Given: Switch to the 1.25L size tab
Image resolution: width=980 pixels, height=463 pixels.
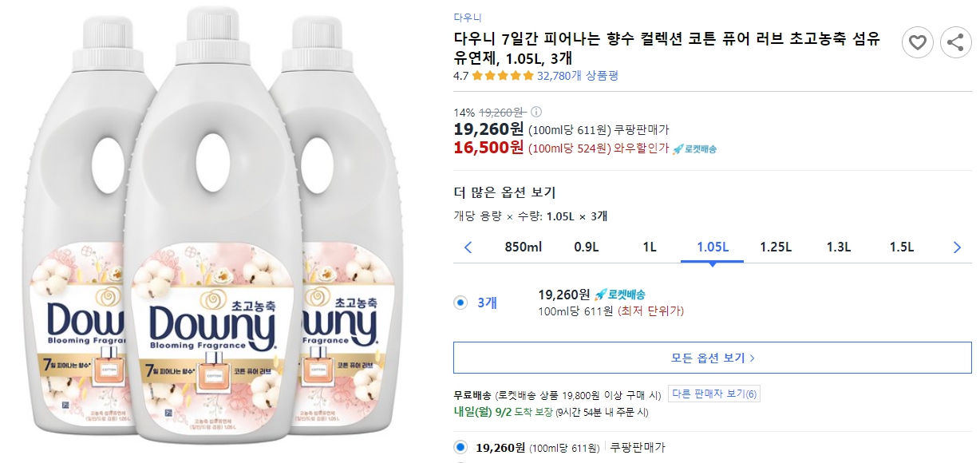Looking at the screenshot, I should pyautogui.click(x=775, y=247).
